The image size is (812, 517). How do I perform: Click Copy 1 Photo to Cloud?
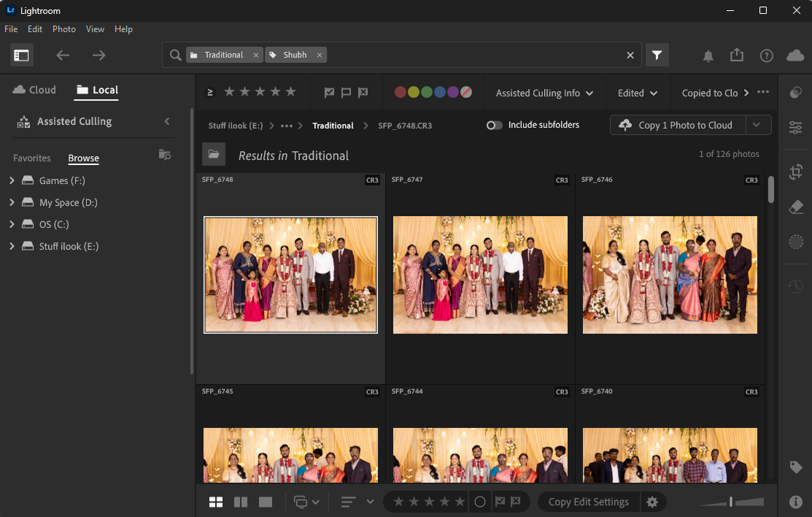[678, 125]
